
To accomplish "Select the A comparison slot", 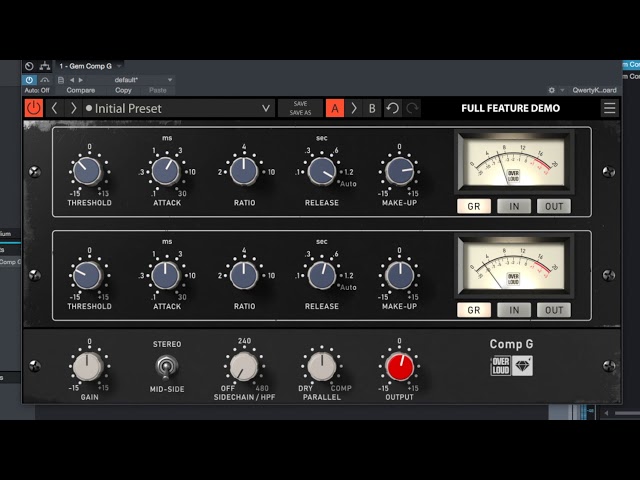I will [x=335, y=108].
